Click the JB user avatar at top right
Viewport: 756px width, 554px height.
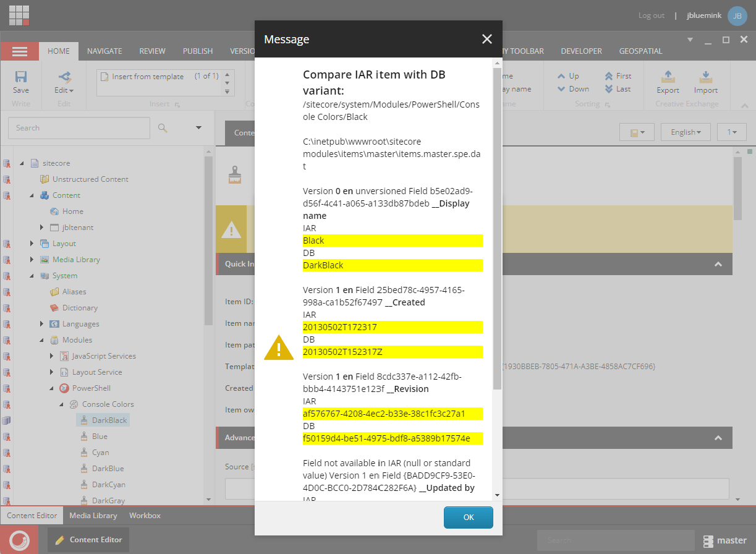click(x=737, y=15)
